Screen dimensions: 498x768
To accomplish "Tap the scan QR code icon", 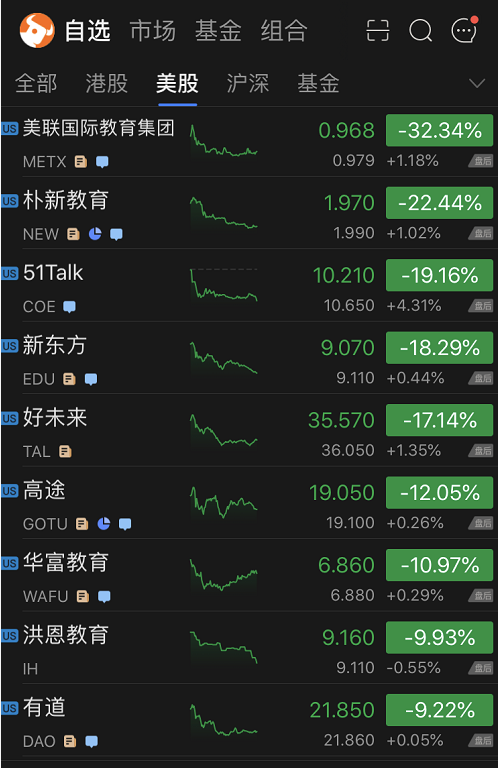I will tap(378, 31).
